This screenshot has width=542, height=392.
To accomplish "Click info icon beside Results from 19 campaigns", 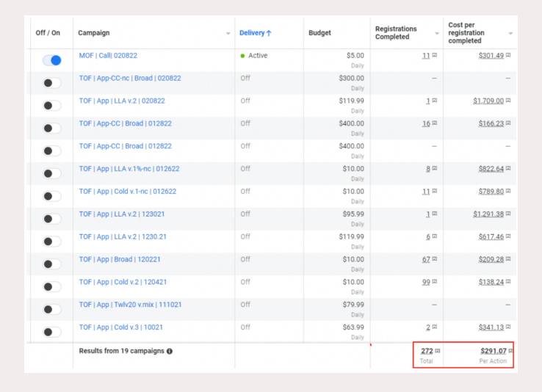I will coord(170,352).
